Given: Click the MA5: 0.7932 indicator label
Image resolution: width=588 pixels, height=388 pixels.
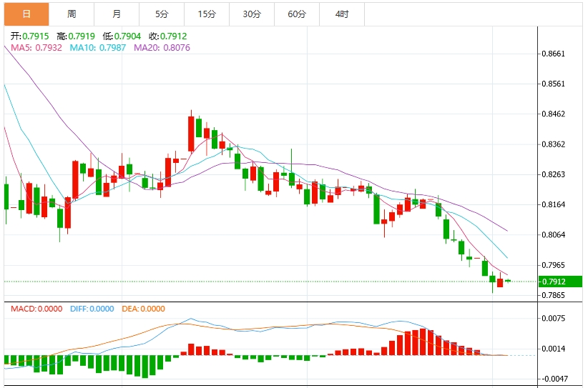Looking at the screenshot, I should 36,48.
